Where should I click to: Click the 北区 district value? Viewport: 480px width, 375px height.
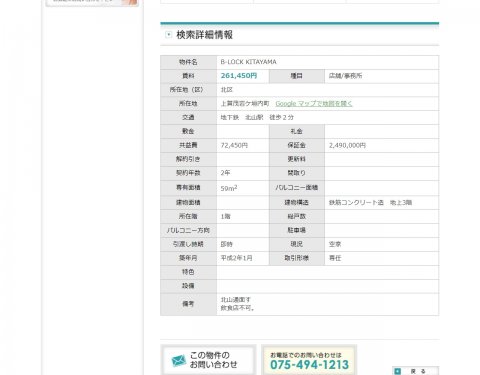227,90
